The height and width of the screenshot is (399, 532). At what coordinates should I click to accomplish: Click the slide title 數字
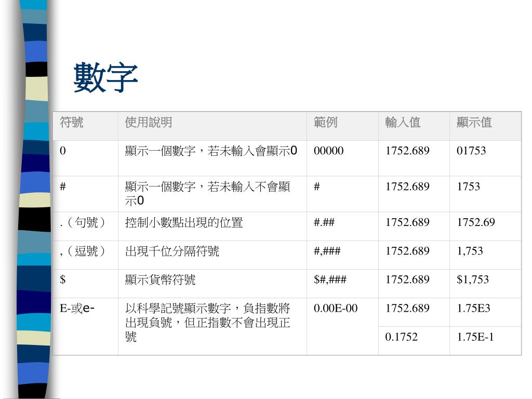click(105, 78)
